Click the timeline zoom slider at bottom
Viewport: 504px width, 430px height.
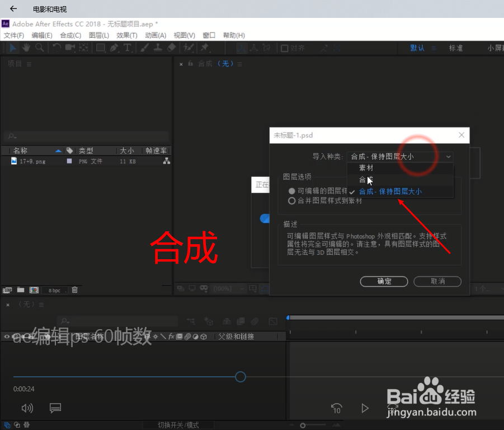pyautogui.click(x=303, y=426)
